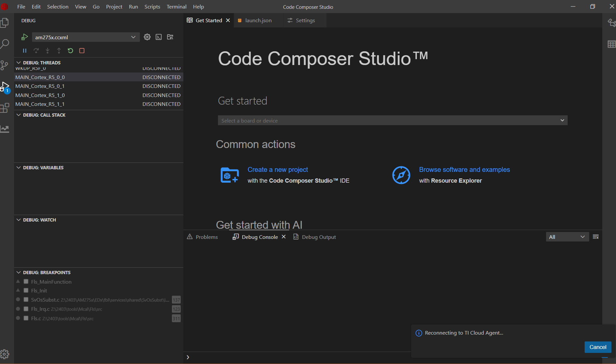Enable the Fls_Irq.c breakpoint checkbox

[x=26, y=308]
